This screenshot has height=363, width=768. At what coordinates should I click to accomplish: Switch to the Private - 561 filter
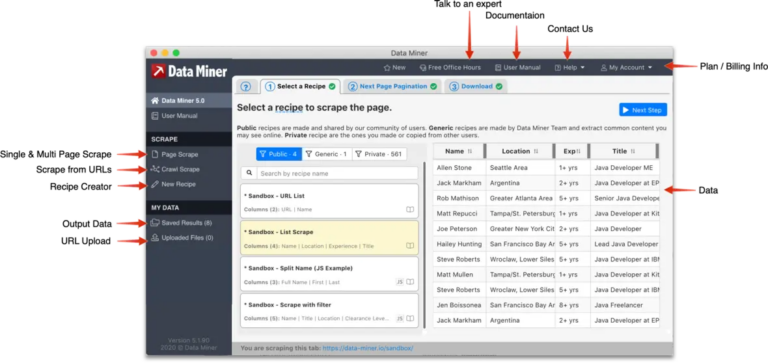(379, 154)
